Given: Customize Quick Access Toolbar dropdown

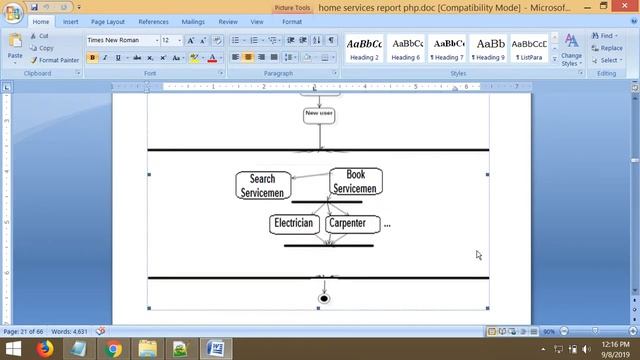Looking at the screenshot, I should pyautogui.click(x=79, y=7).
